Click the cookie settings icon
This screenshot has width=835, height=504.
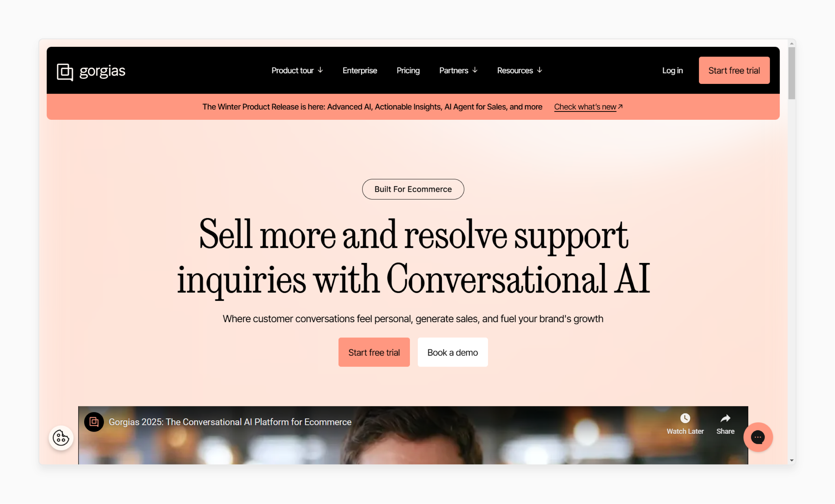[60, 437]
